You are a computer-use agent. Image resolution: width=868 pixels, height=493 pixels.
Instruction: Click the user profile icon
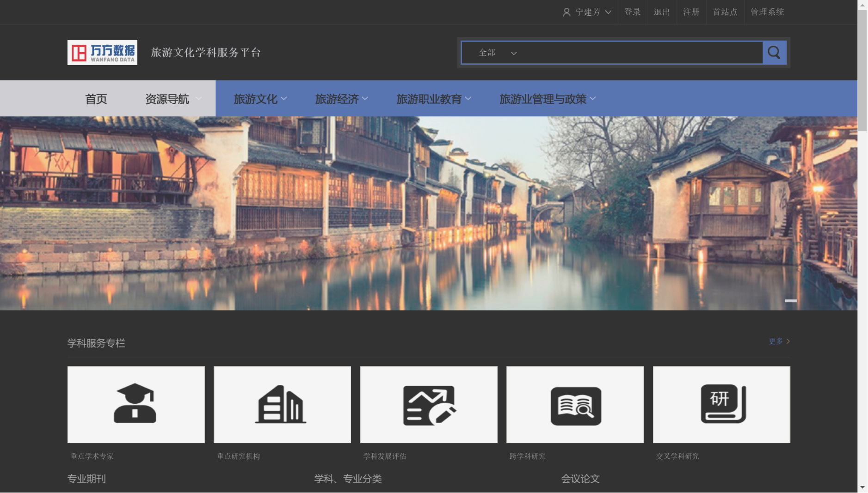(566, 12)
